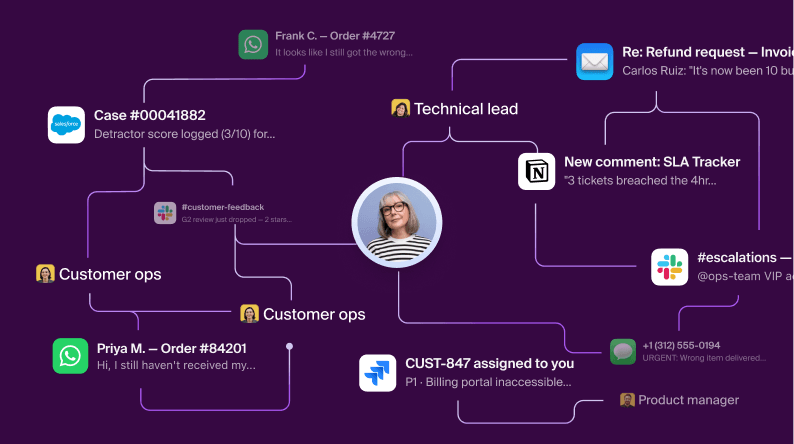Click 'G2 review just dropped – 2 stars...' preview
This screenshot has width=794, height=444.
click(237, 220)
